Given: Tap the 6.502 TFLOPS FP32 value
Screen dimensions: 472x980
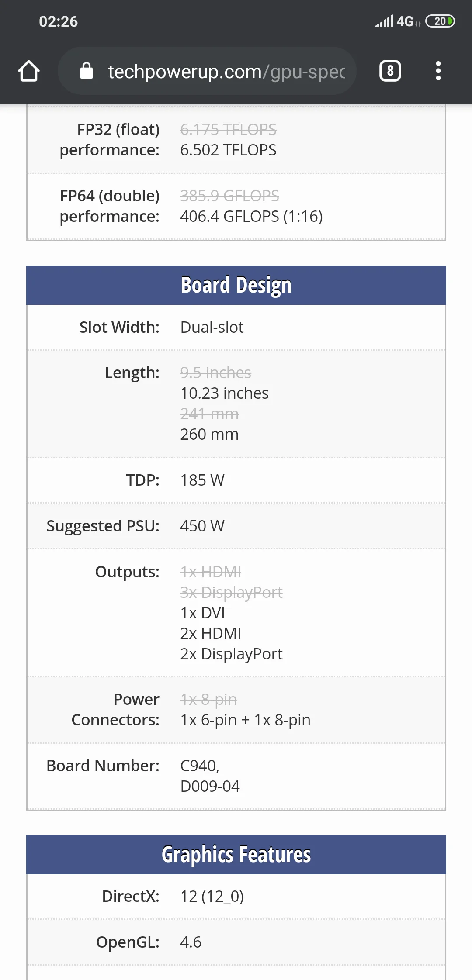Looking at the screenshot, I should 228,150.
